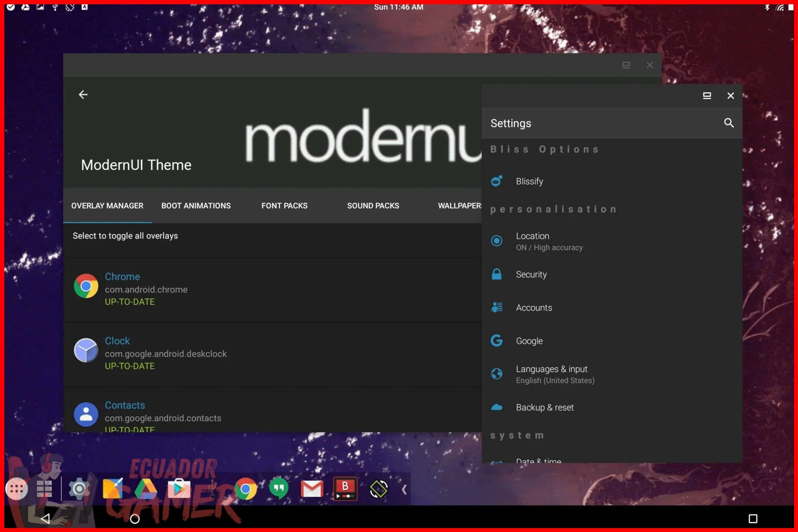Launch Google Drive from the taskbar
The image size is (798, 532).
[x=145, y=489]
